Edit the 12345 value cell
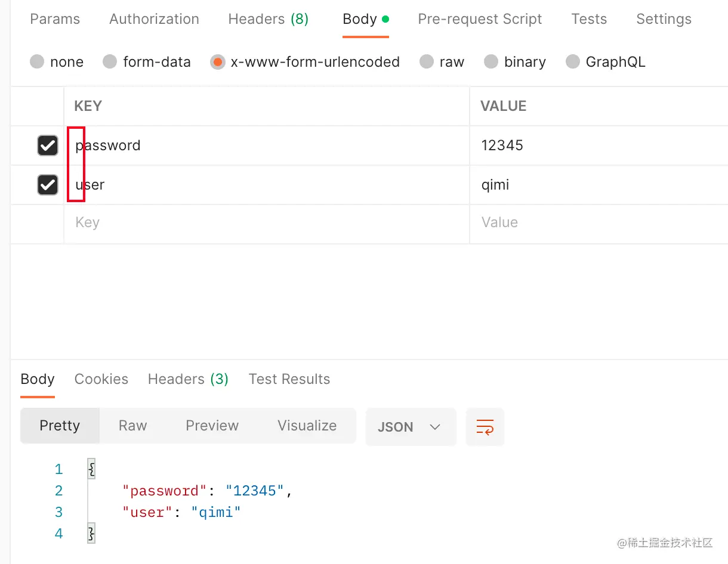This screenshot has height=564, width=728. click(599, 145)
